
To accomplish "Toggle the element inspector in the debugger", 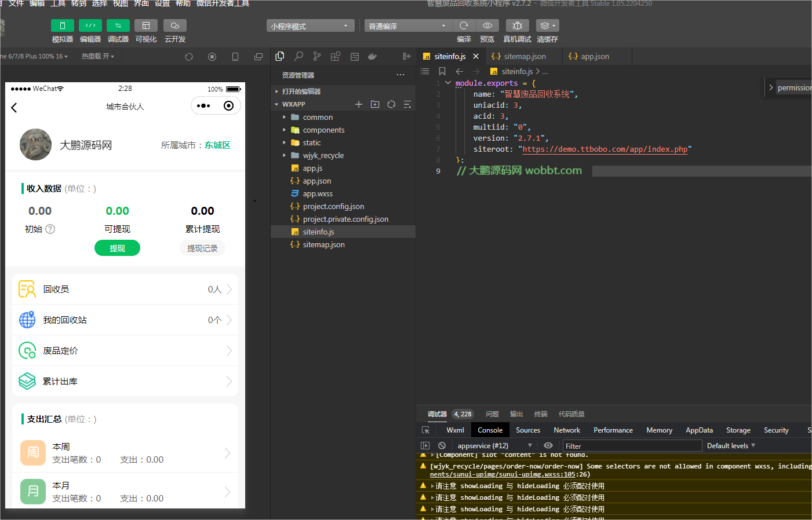I will coord(426,430).
